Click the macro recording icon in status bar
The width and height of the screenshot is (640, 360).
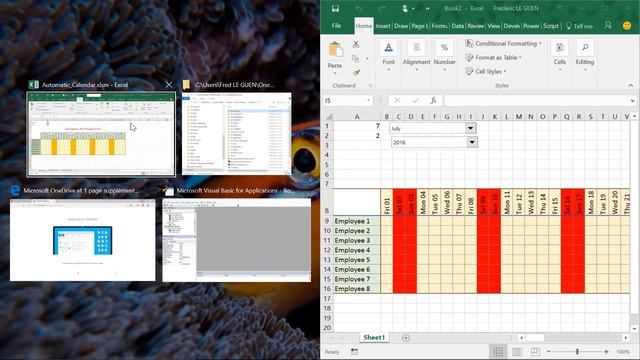pyautogui.click(x=354, y=351)
